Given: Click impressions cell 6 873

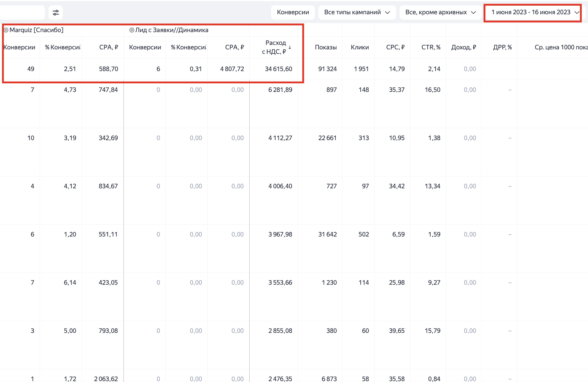Looking at the screenshot, I should coord(329,379).
